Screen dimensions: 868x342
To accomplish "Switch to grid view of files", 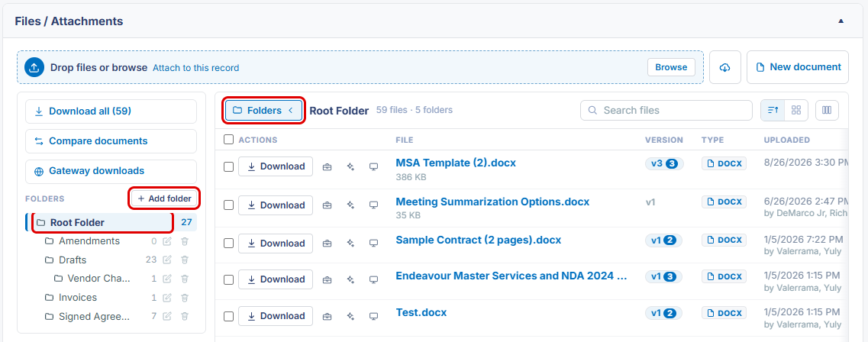I will coord(796,110).
